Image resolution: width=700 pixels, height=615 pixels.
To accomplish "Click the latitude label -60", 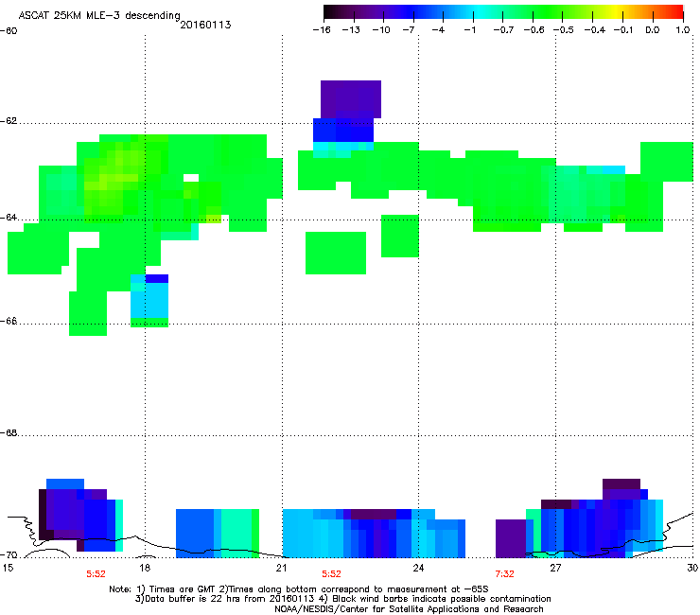I will coord(9,31).
